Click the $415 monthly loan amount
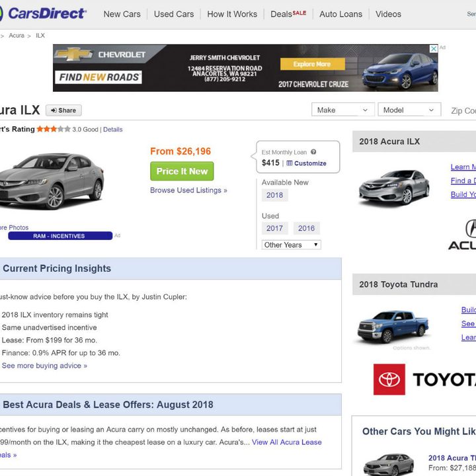The image size is (476, 476). (270, 163)
